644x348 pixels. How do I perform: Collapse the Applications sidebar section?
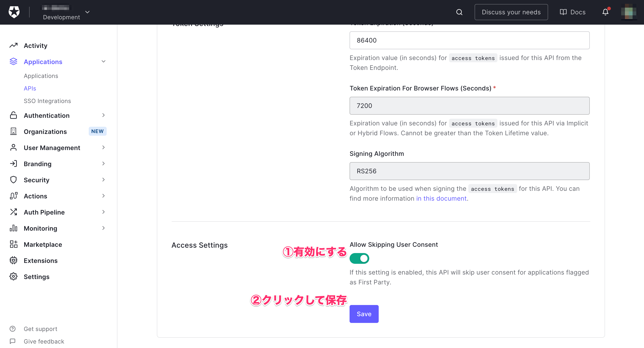[x=104, y=61]
